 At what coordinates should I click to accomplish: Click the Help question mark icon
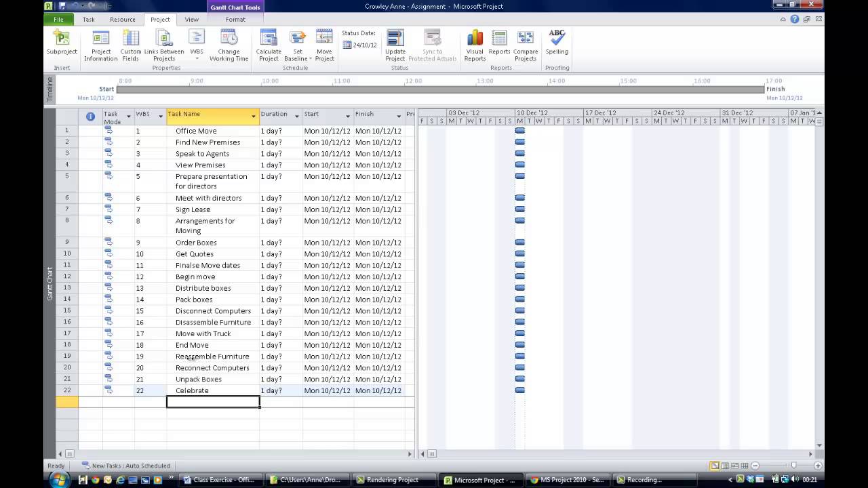click(795, 19)
